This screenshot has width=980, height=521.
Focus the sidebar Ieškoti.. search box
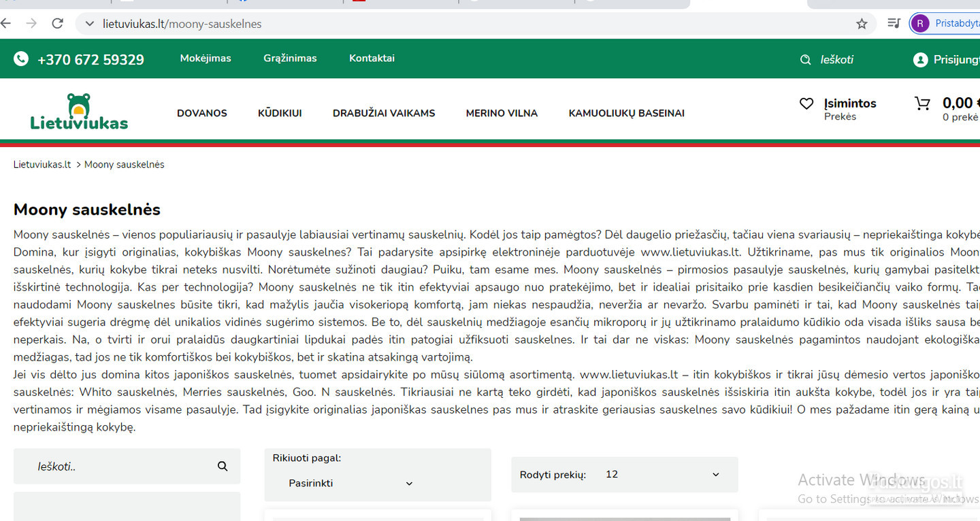[x=127, y=467]
